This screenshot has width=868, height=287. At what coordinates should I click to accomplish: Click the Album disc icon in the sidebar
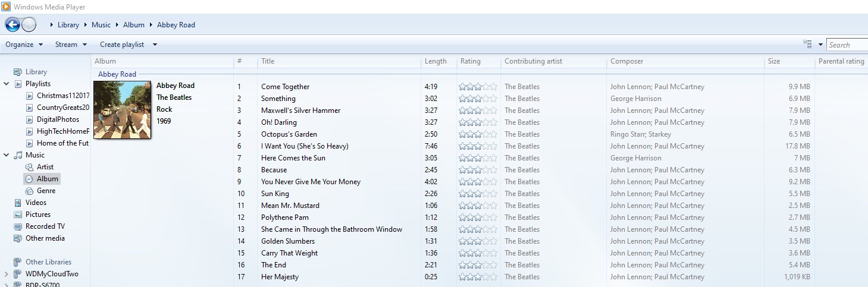point(30,179)
